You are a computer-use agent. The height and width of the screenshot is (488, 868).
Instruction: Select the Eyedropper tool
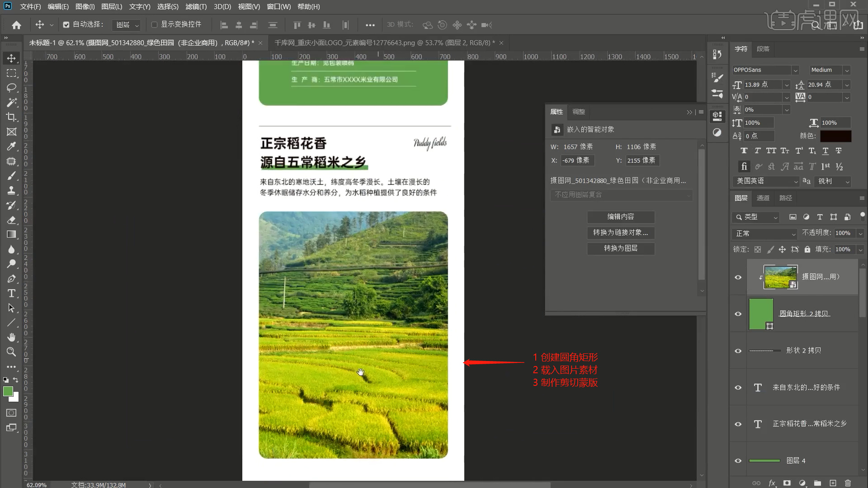click(x=11, y=146)
